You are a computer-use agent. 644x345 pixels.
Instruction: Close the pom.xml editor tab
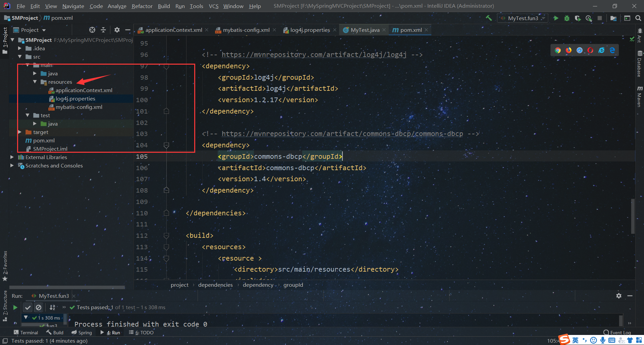pyautogui.click(x=426, y=30)
